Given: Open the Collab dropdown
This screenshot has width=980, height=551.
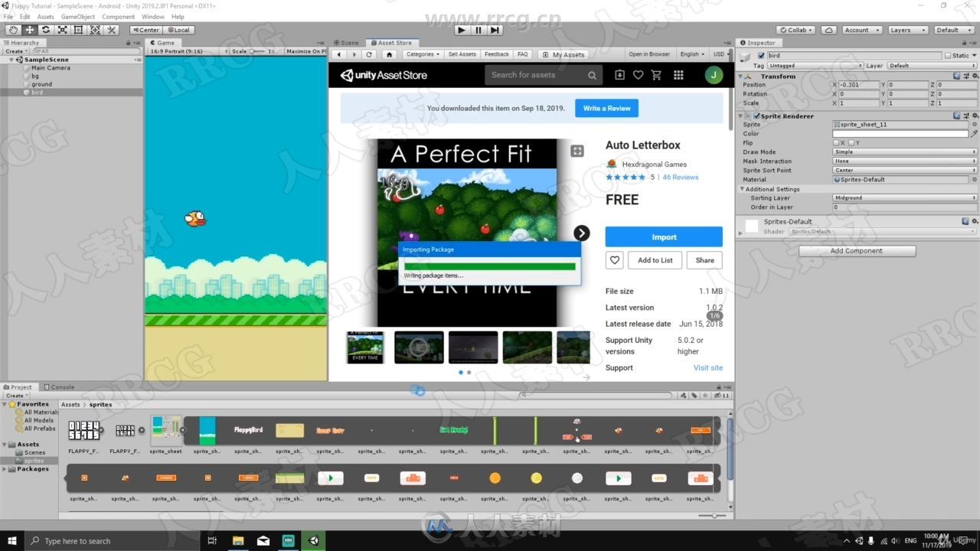Looking at the screenshot, I should coord(797,30).
